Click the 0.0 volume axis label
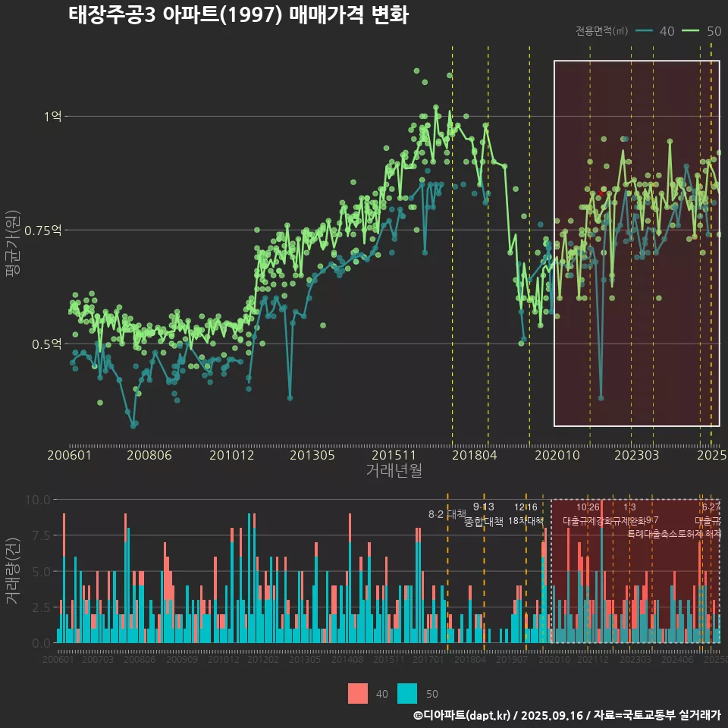This screenshot has height=728, width=728. point(41,643)
